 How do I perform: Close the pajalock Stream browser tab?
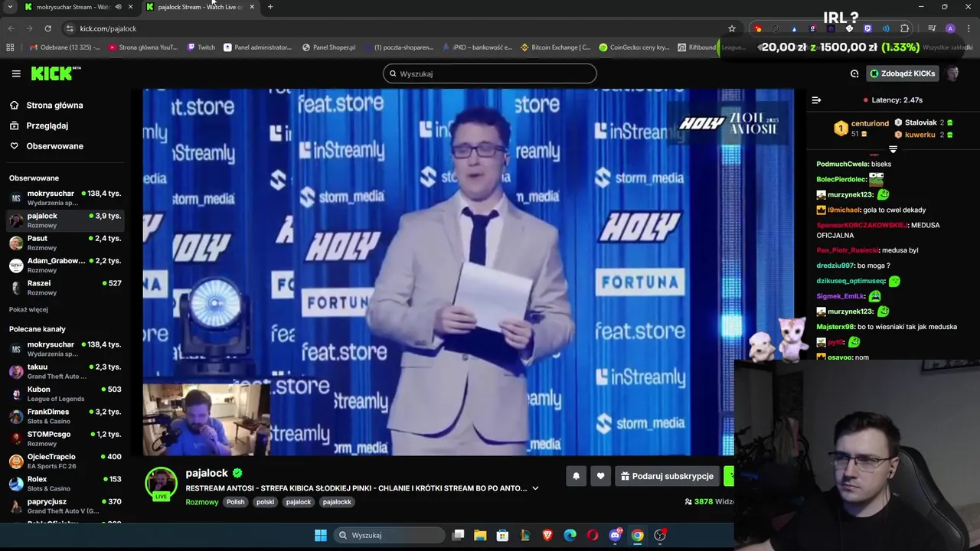[x=252, y=7]
